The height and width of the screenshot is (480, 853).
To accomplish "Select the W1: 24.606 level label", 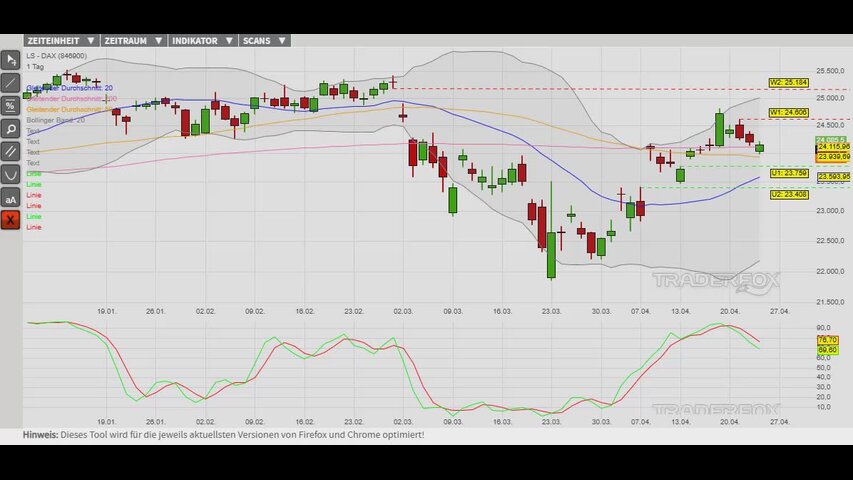I will click(788, 112).
